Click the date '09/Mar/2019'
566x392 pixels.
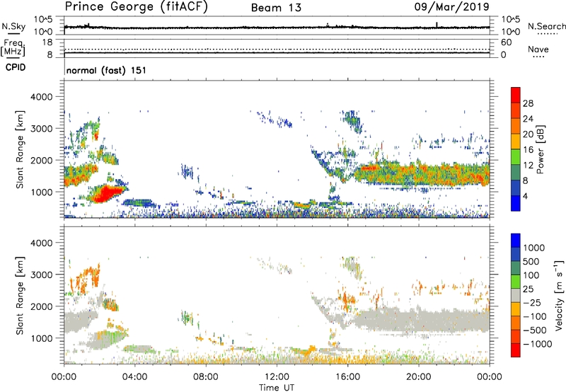click(x=451, y=6)
